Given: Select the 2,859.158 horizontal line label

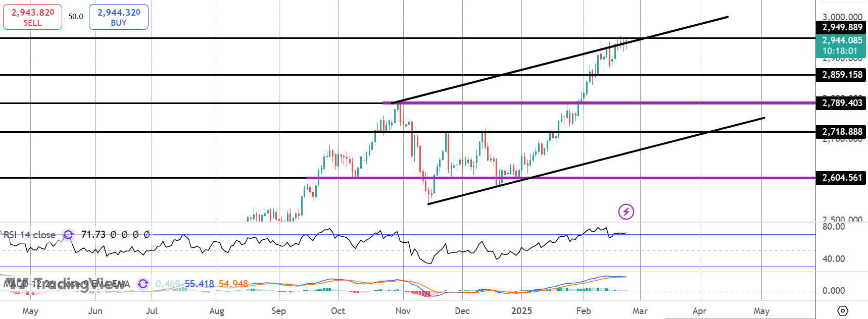Looking at the screenshot, I should (x=842, y=75).
